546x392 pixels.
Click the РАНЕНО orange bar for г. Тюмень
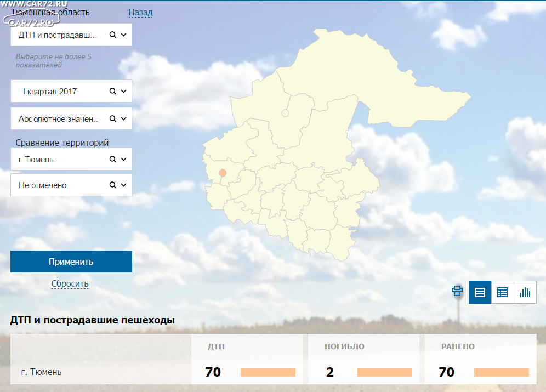pos(502,372)
